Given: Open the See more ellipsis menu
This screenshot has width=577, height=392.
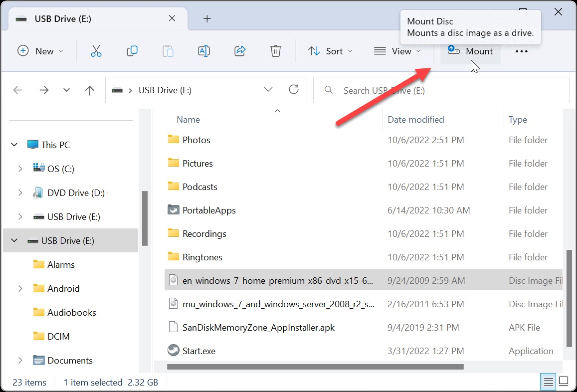Looking at the screenshot, I should [521, 51].
